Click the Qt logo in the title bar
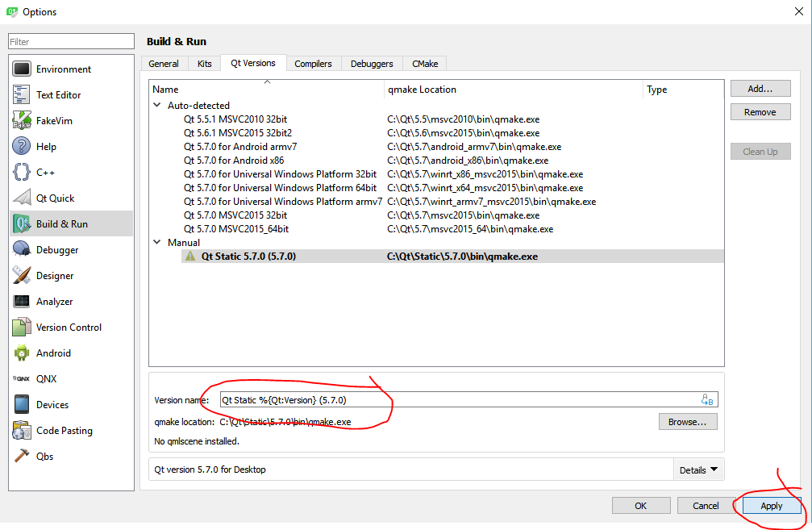This screenshot has height=530, width=812. [x=11, y=11]
